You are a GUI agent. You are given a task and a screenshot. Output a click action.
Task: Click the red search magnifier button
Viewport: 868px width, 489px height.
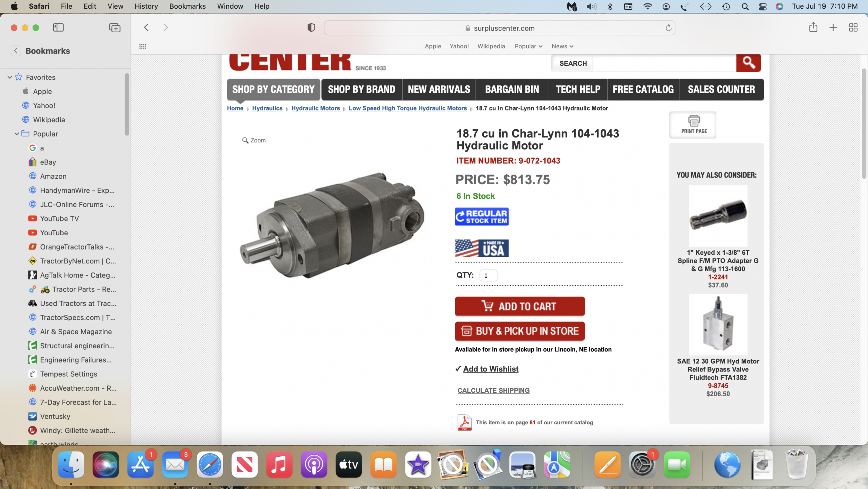click(748, 63)
